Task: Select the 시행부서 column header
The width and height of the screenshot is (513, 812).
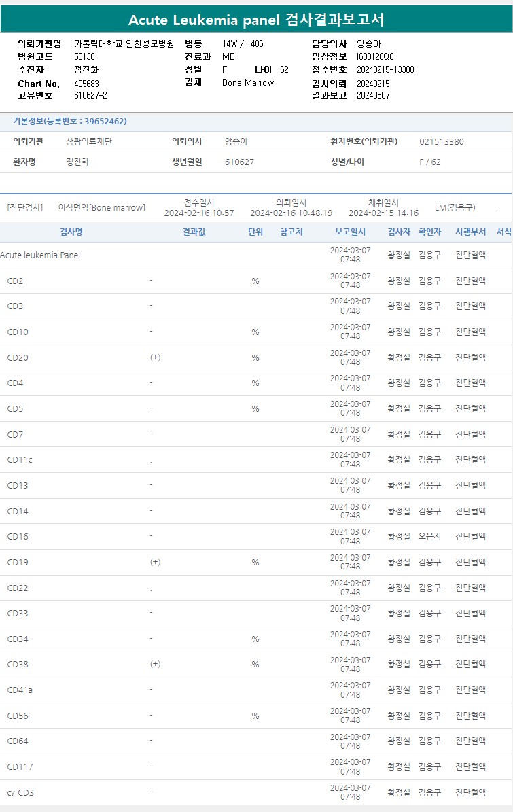Action: pos(470,232)
